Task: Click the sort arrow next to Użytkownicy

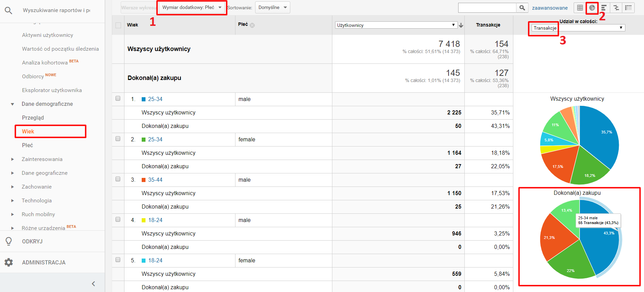Action: [x=461, y=25]
